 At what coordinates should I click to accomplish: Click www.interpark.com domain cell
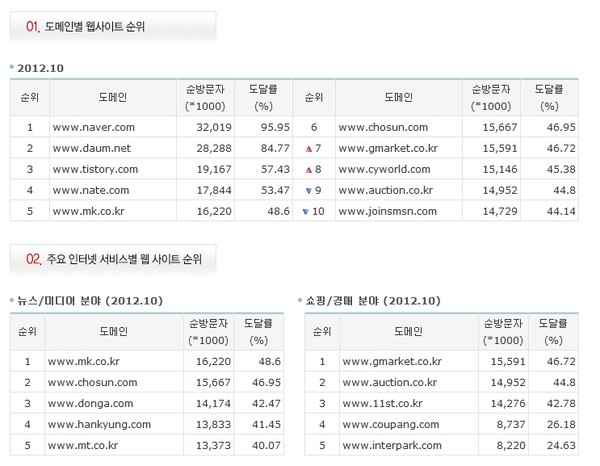tap(392, 445)
